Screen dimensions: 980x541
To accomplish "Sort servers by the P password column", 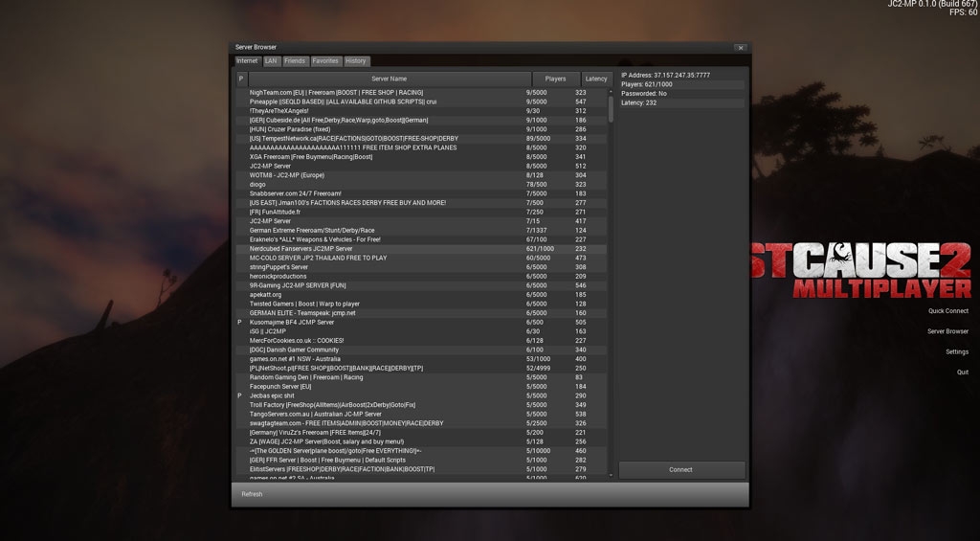I will (x=240, y=79).
